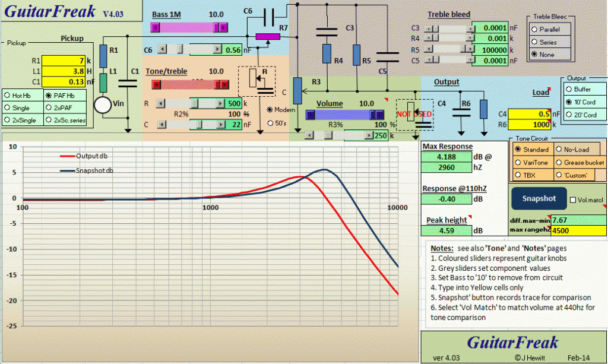Viewport: 608px width, 364px height.
Task: Select the Standard tone circuit
Action: [x=518, y=149]
